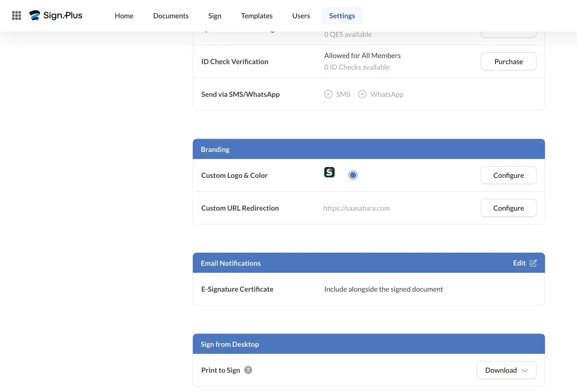This screenshot has width=577, height=392.
Task: Click the '0 QES available' text
Action: coord(348,35)
